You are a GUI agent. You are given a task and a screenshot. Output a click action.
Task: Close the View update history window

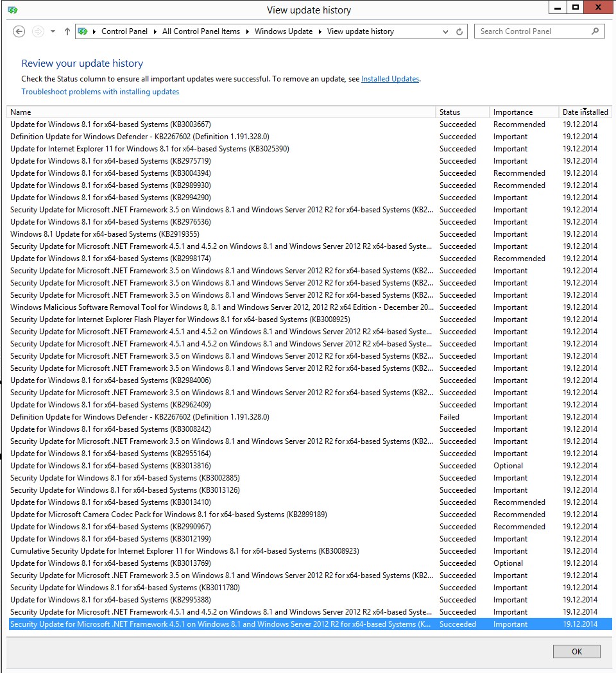point(598,7)
